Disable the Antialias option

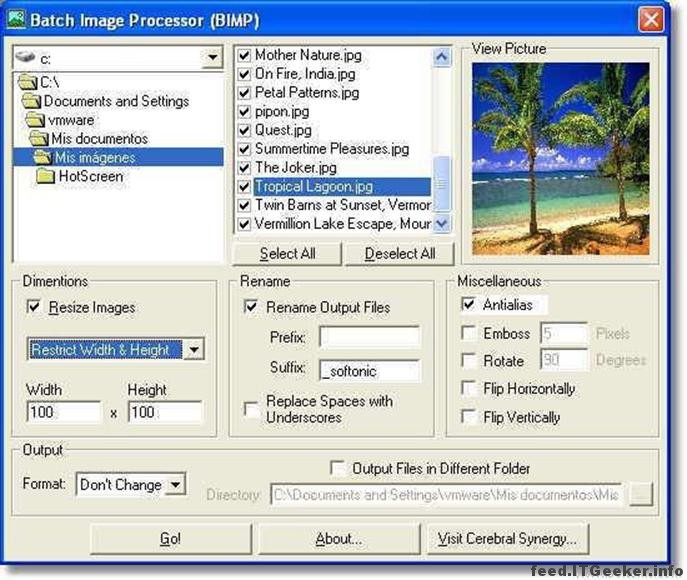[x=468, y=304]
